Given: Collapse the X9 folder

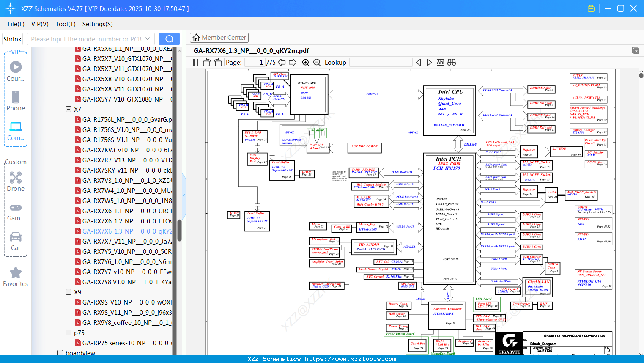Looking at the screenshot, I should (x=69, y=292).
